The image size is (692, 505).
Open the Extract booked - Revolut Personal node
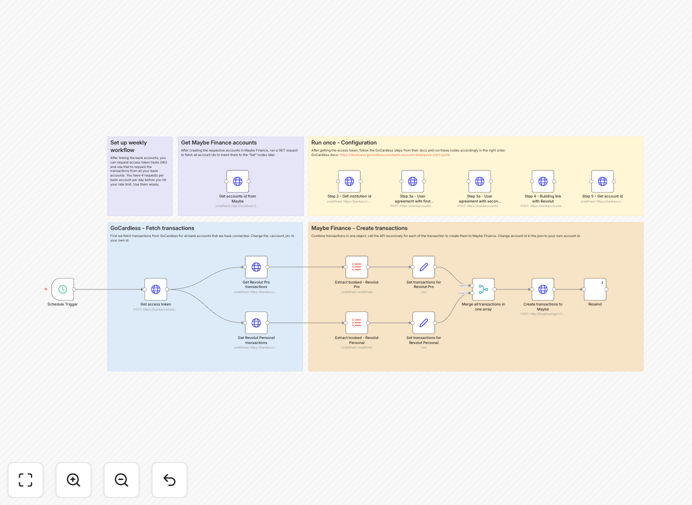coord(357,323)
